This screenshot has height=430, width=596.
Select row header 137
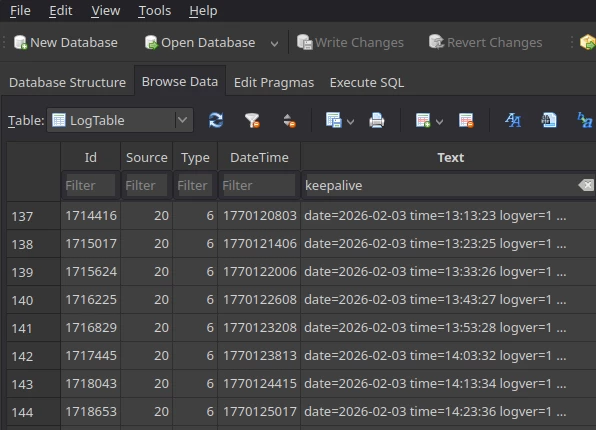coord(33,216)
